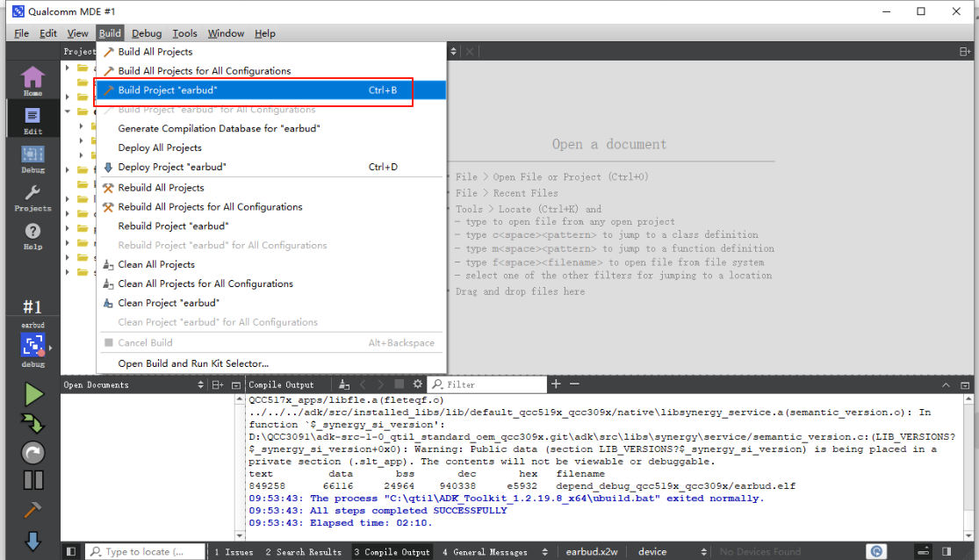The image size is (979, 560).
Task: Select Deploy All Projects
Action: click(271, 148)
